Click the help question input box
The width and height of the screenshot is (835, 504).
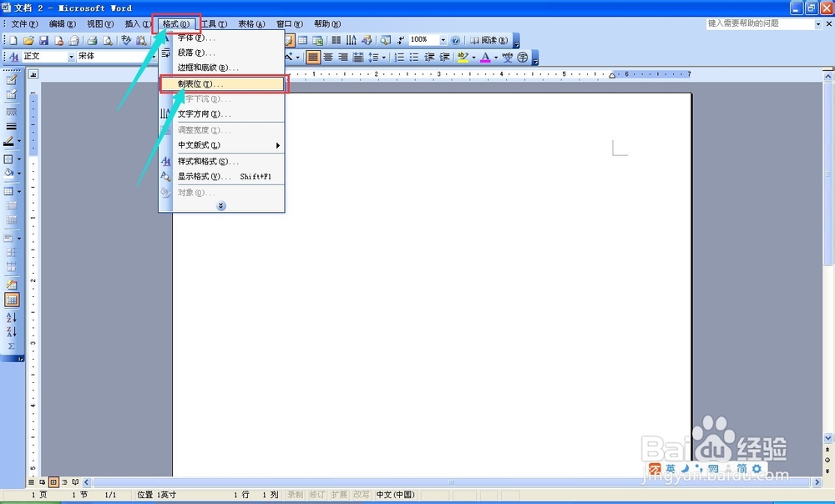click(760, 24)
